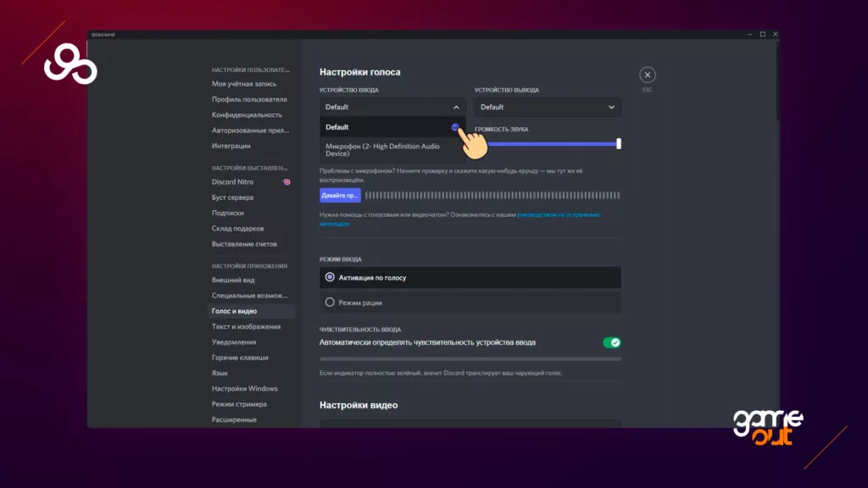Viewport: 868px width, 488px height.
Task: Select the Активация по голосу radio option
Action: click(331, 277)
